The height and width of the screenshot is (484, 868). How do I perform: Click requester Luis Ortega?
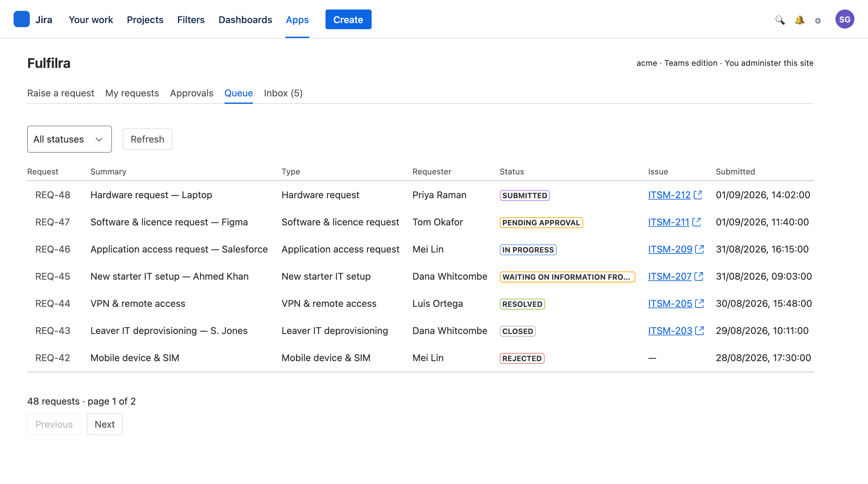coord(438,303)
